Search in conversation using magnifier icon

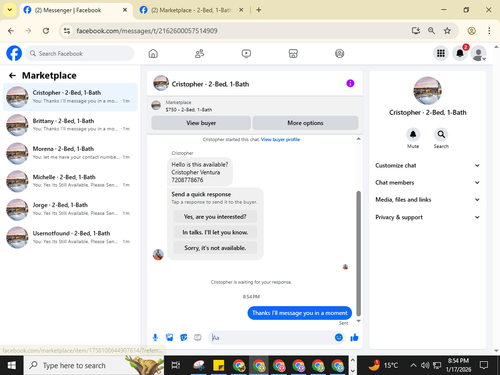tap(441, 134)
